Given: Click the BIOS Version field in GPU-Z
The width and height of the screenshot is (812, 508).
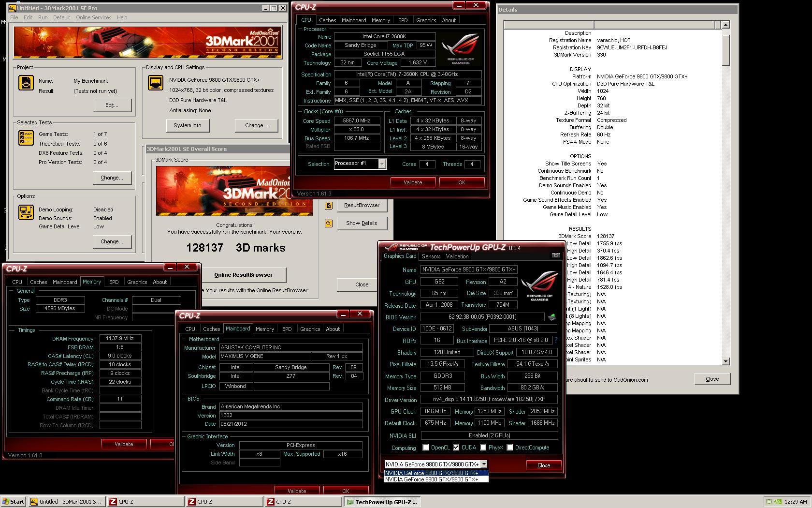Looking at the screenshot, I should 482,317.
